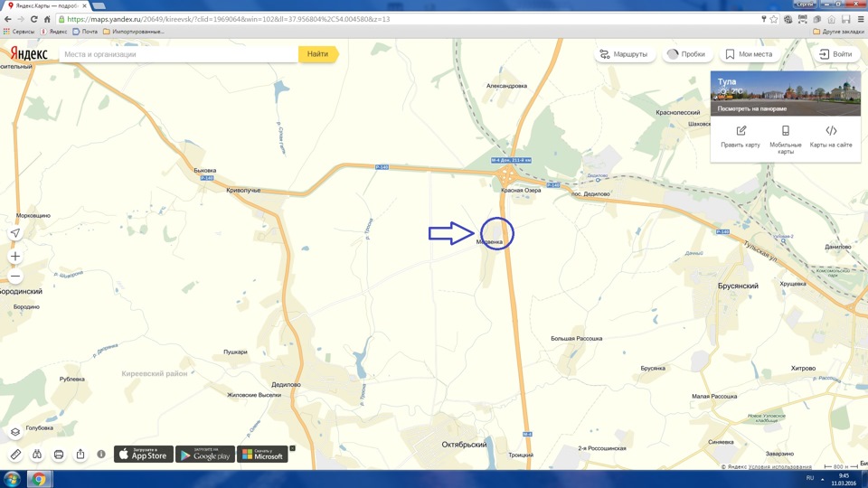Click the floppy disk save extension icon
868x488 pixels.
tap(846, 19)
